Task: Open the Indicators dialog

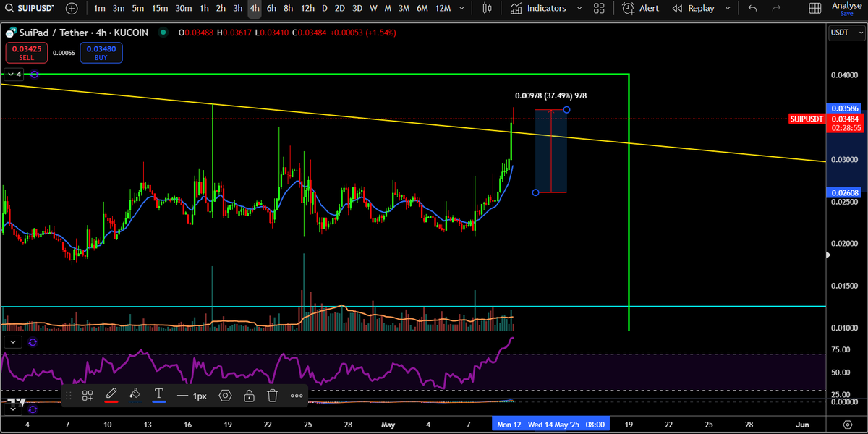Action: [x=537, y=9]
